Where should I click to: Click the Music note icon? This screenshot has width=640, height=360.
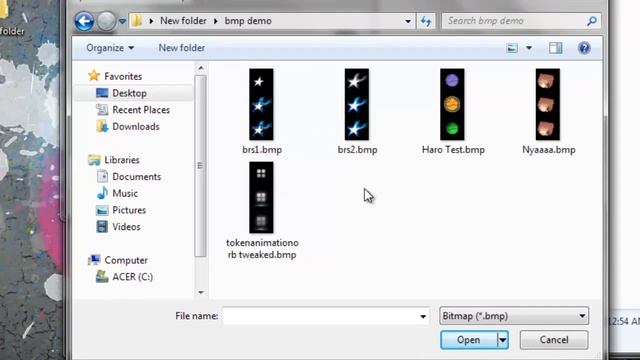click(x=102, y=193)
